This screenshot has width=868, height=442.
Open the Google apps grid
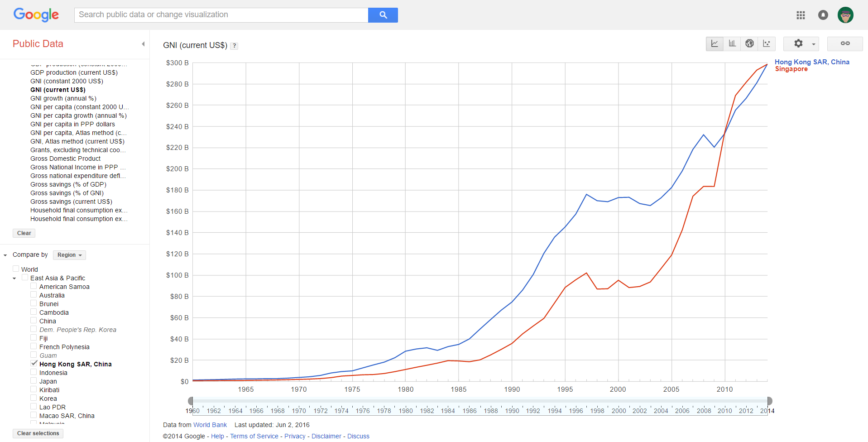[801, 15]
